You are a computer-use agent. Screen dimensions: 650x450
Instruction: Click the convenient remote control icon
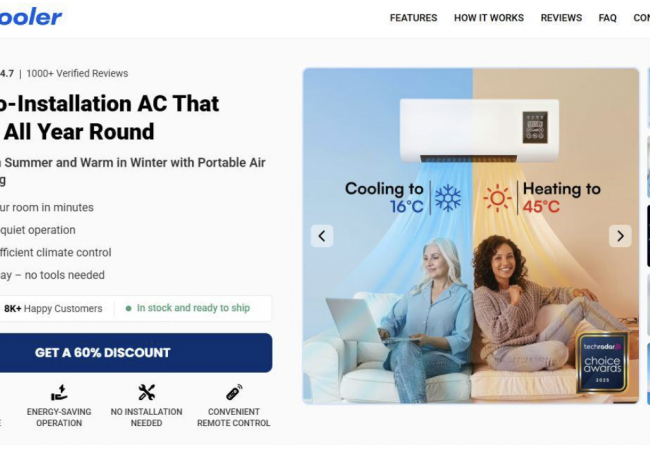[x=234, y=392]
